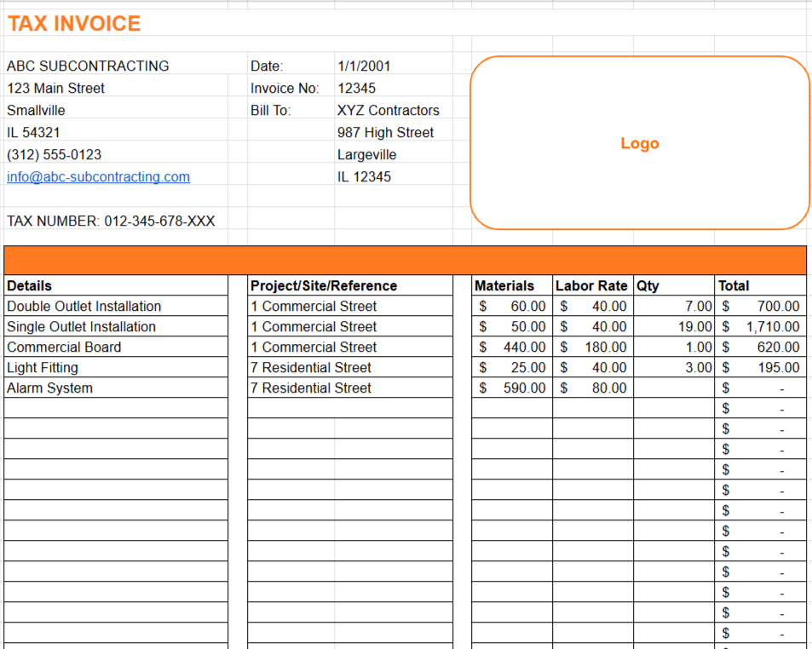Select the Labor Rate column header
This screenshot has height=649, width=812.
click(593, 285)
